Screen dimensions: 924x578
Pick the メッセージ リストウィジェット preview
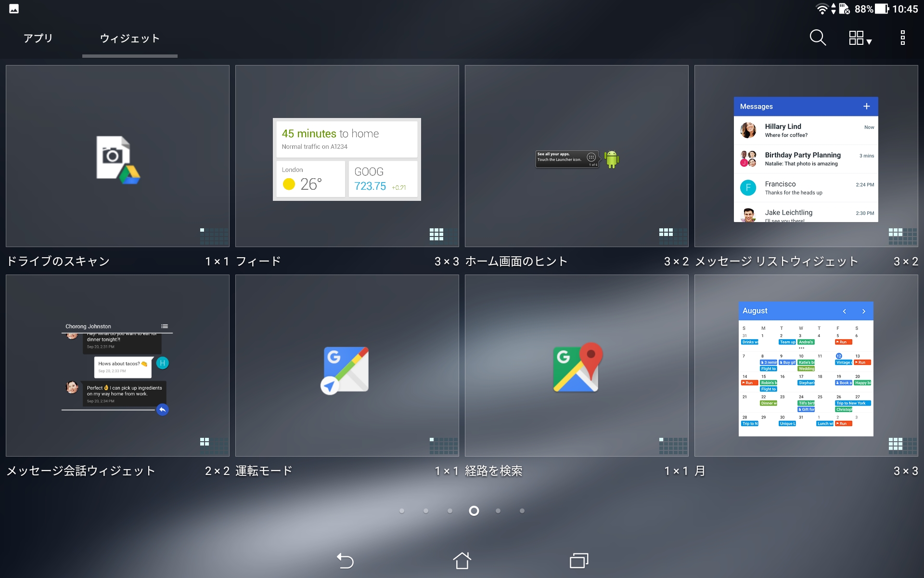coord(806,159)
